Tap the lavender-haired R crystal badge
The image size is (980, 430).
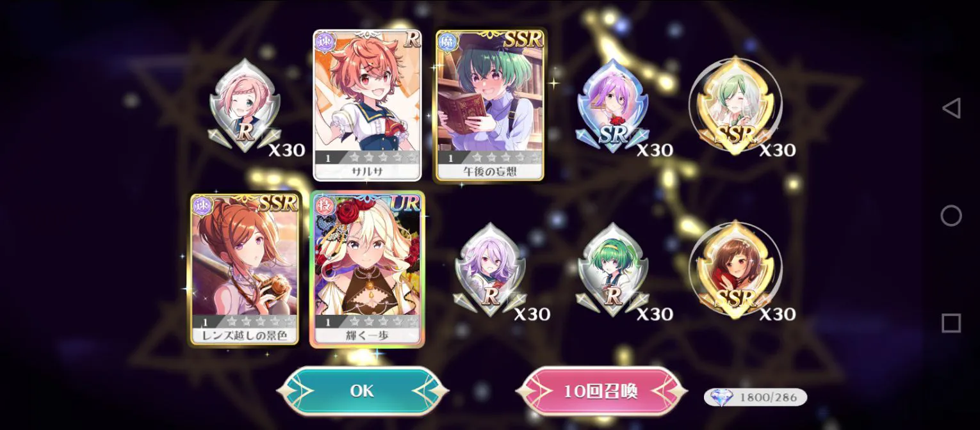point(490,270)
